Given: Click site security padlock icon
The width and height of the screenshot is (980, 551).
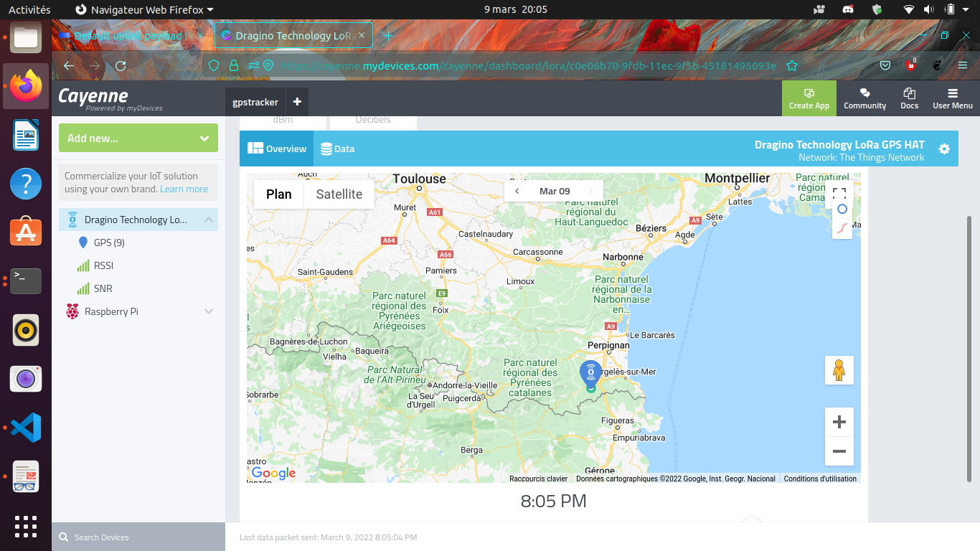Looking at the screenshot, I should 233,66.
